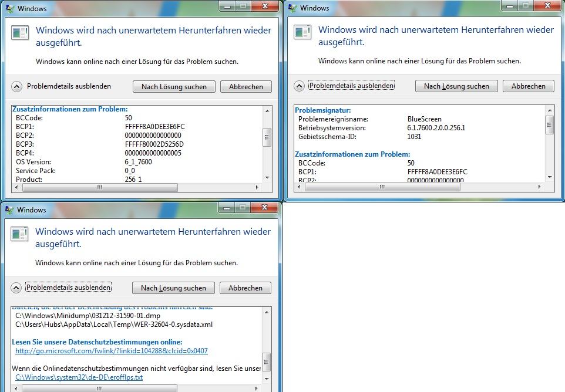Click 'Nach Lösung suchen' in Minidump dialog
Viewport: 565px width, 392px height.
pyautogui.click(x=173, y=288)
